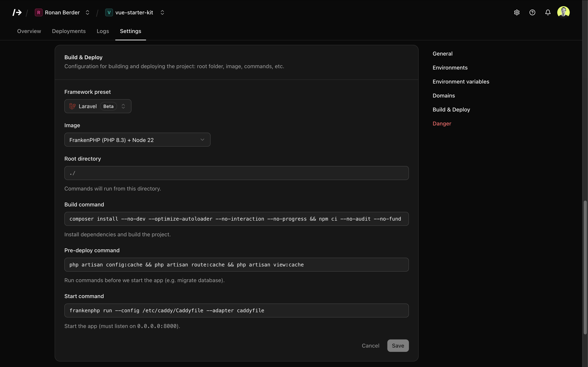Viewport: 588px width, 367px height.
Task: Open the settings gear icon
Action: [517, 12]
